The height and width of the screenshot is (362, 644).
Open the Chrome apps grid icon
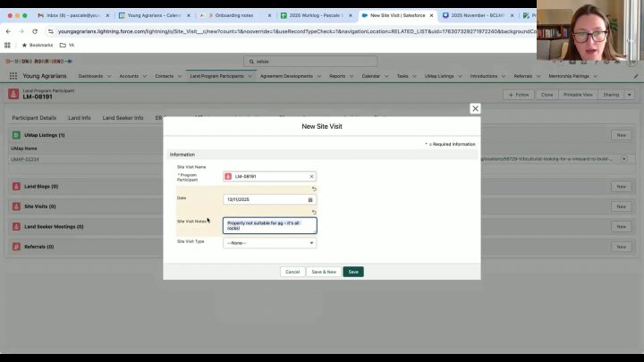click(7, 46)
